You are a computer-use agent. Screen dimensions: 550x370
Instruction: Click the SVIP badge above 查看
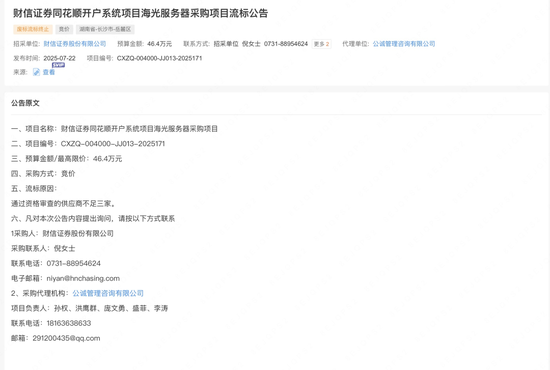click(x=58, y=65)
